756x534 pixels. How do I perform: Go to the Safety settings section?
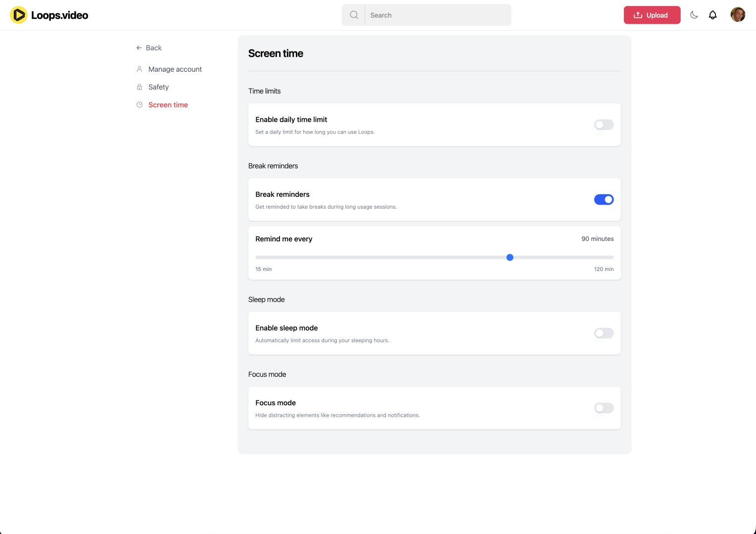158,87
